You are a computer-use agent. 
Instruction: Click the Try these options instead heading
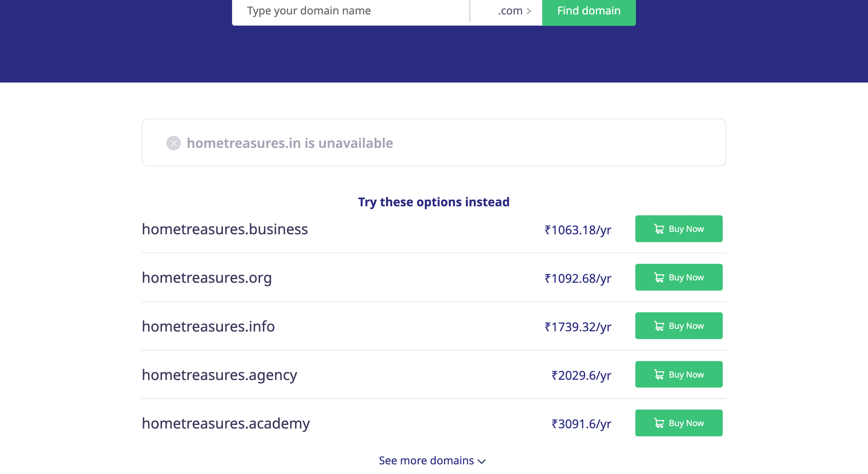coord(434,202)
